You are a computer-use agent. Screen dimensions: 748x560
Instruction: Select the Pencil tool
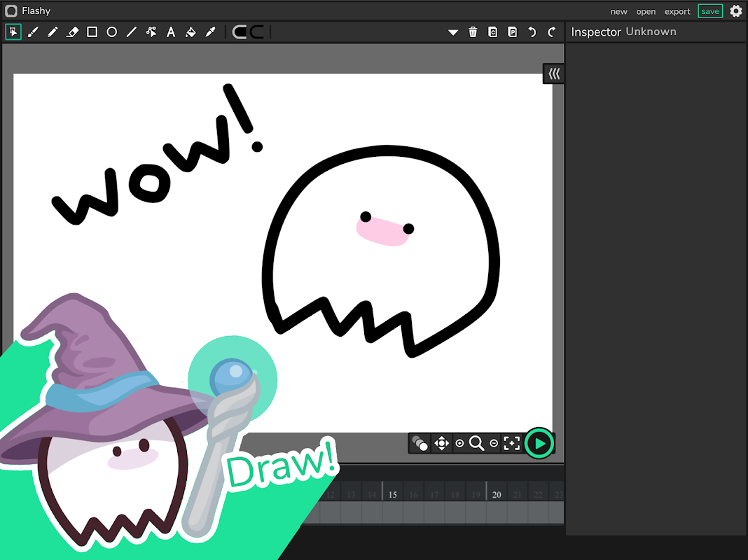(x=53, y=32)
